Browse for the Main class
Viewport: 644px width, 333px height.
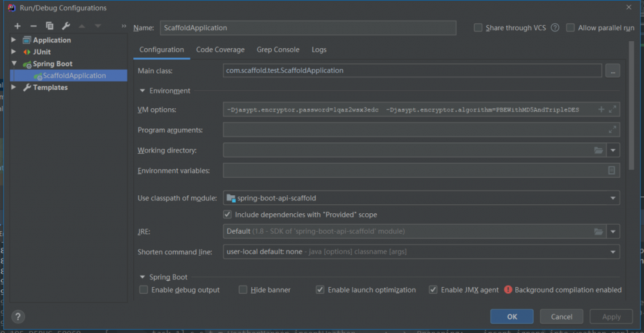(x=612, y=71)
